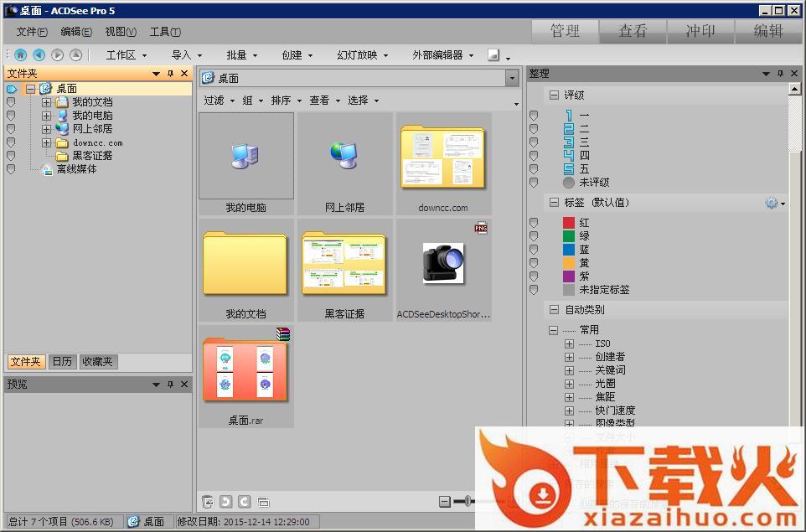Open the 过滤 dropdown
Image resolution: width=806 pixels, height=532 pixels.
click(x=219, y=101)
